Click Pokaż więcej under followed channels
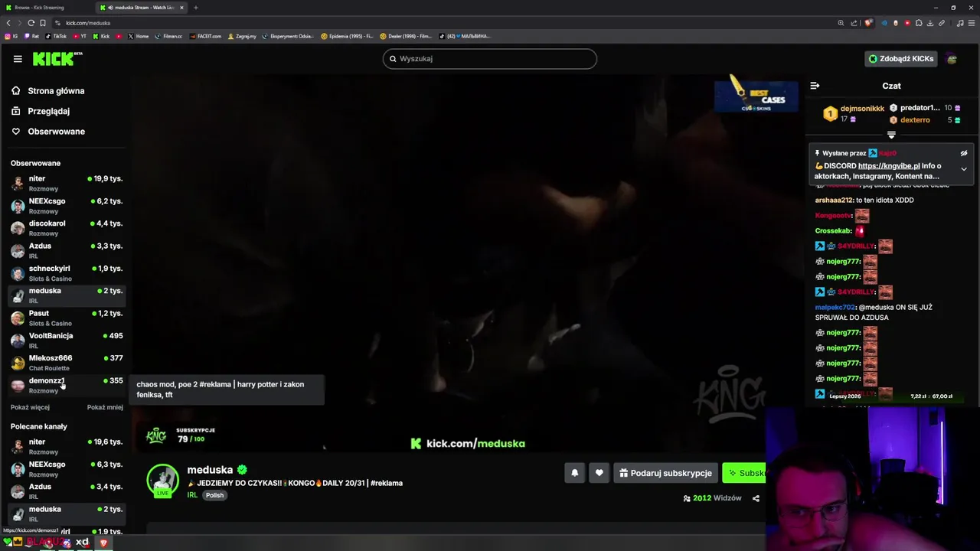This screenshot has width=980, height=551. [x=30, y=407]
